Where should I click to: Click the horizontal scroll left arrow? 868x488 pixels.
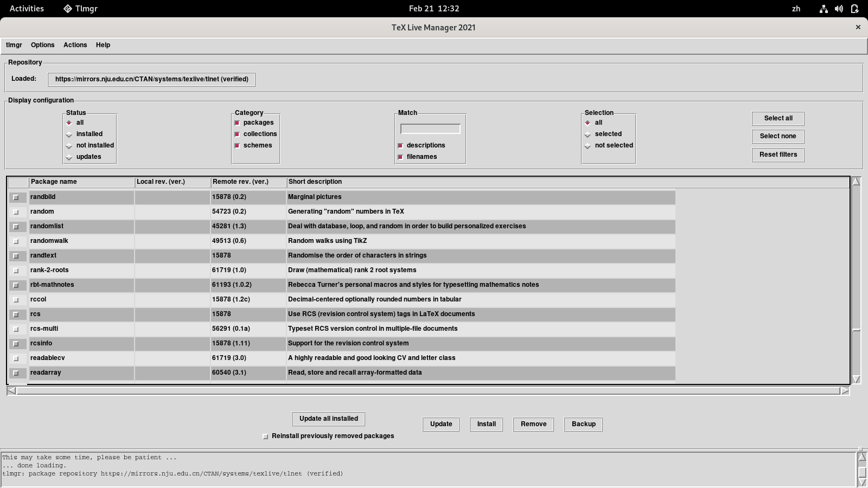pyautogui.click(x=11, y=391)
